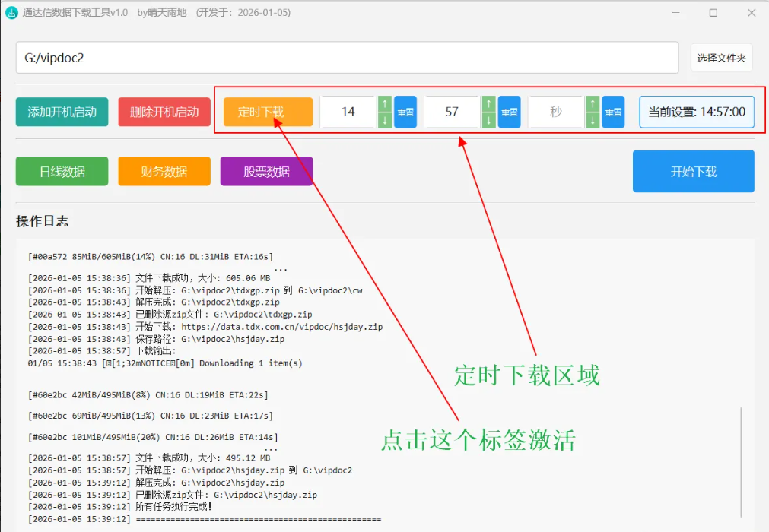Decrement the seconds field down arrow
769x532 pixels.
(x=591, y=119)
